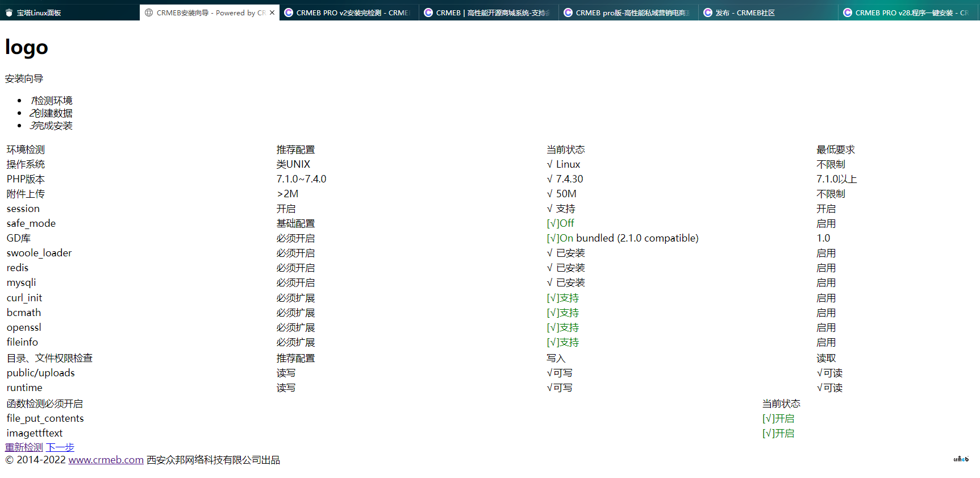This screenshot has height=478, width=980.
Task: Open CRMEB 高性能开源商城系统 tab
Action: 489,13
